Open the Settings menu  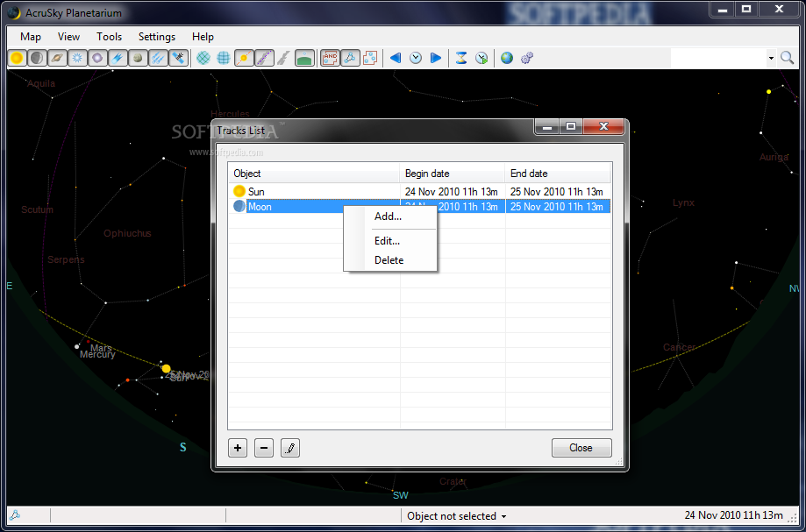[157, 37]
